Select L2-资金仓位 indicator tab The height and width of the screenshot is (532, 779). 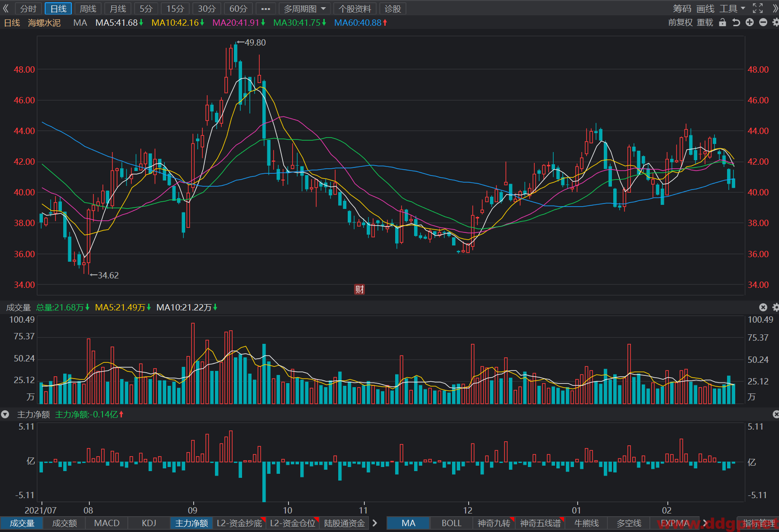click(x=293, y=523)
